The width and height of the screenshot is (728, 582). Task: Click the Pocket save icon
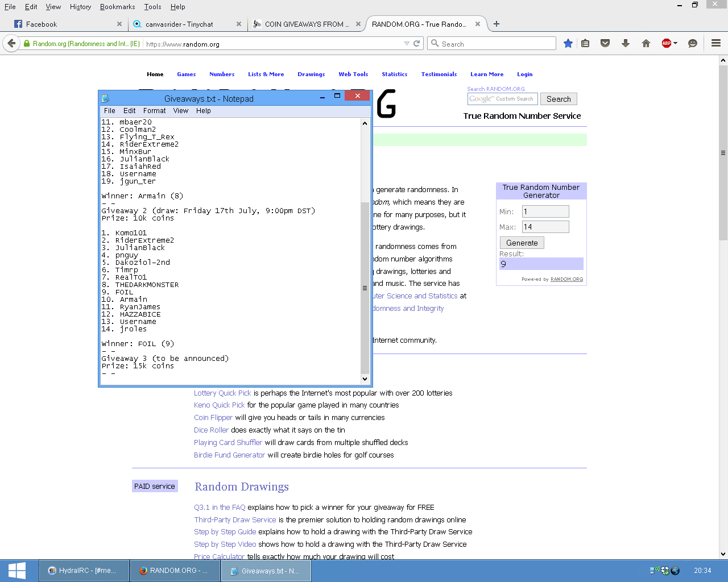605,43
